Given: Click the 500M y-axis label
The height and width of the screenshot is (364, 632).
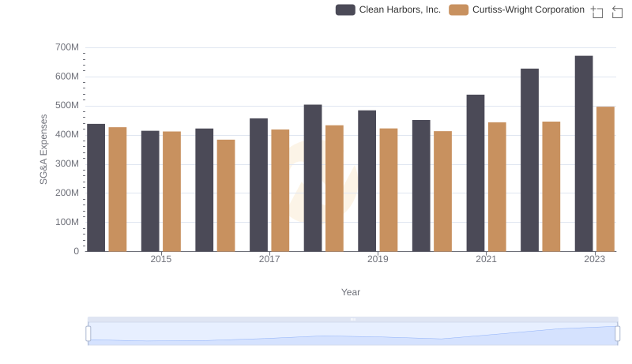Looking at the screenshot, I should 67,106.
